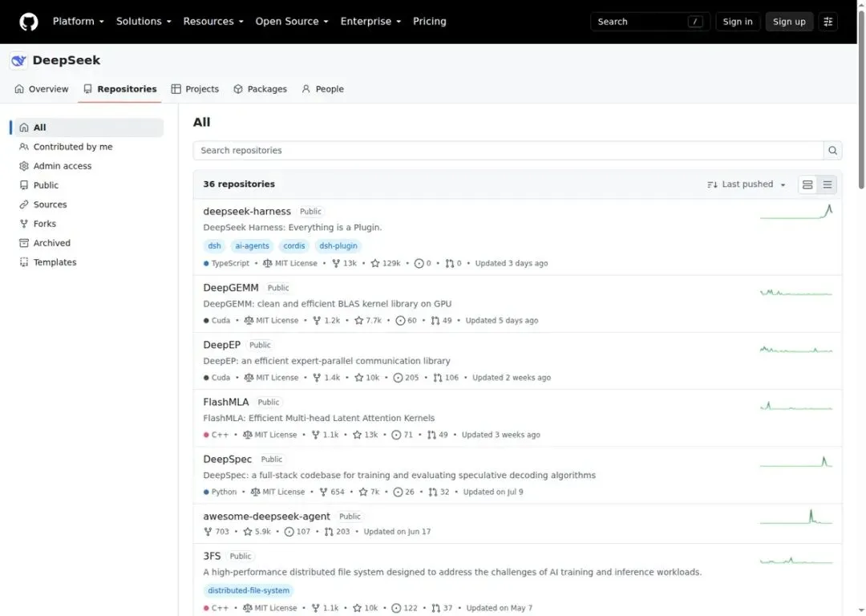
Task: Switch to the comfortable (card) list view
Action: tap(807, 184)
